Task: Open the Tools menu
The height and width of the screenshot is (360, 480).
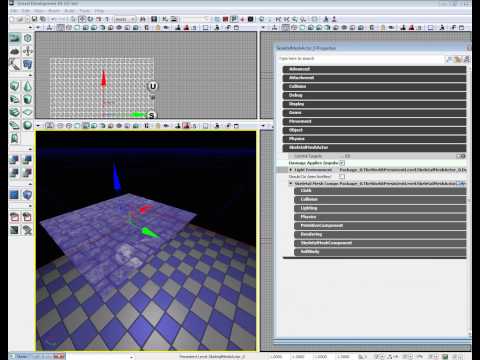Action: click(85, 11)
